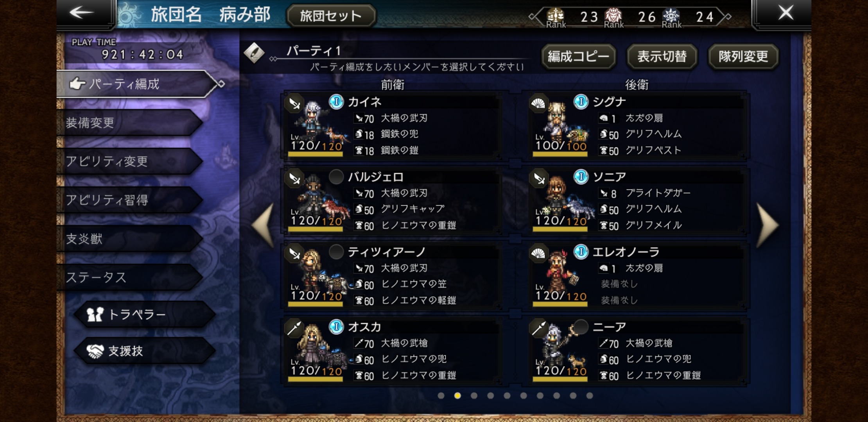Click the 旅団セット button
The image size is (868, 422).
pyautogui.click(x=331, y=16)
